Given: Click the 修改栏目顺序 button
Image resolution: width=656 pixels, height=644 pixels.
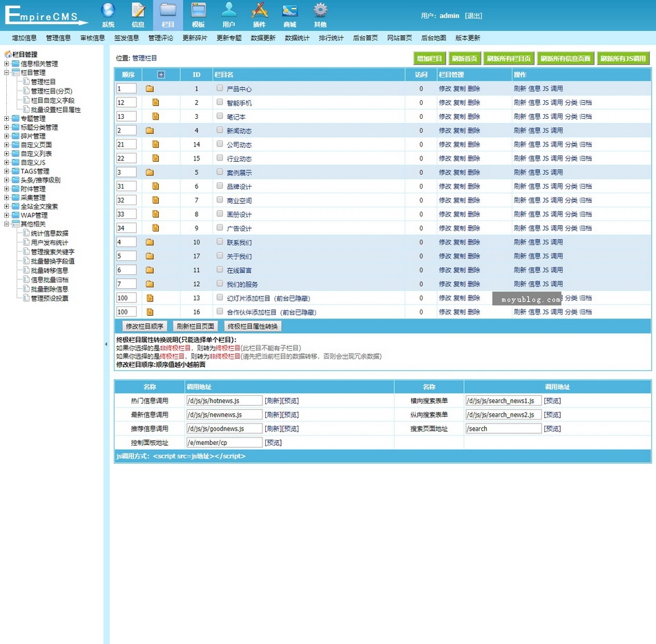Looking at the screenshot, I should (x=145, y=326).
